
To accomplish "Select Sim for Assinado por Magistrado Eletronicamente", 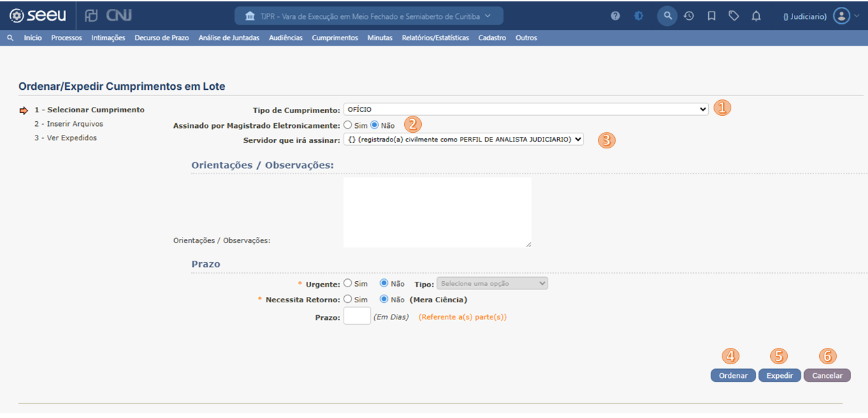I will (348, 125).
